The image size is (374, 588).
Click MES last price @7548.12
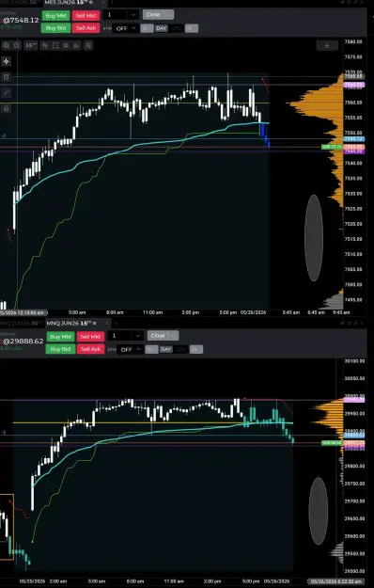pos(21,20)
